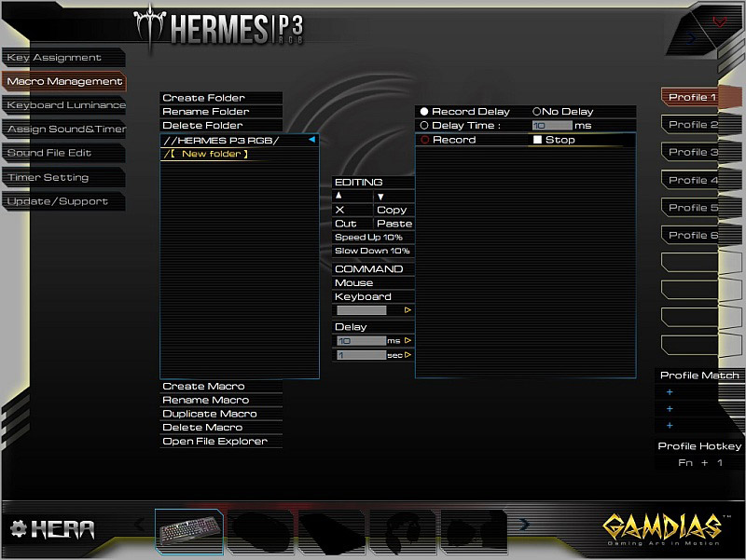Click the Delay ms input field
Image resolution: width=746 pixels, height=560 pixels.
click(x=362, y=341)
